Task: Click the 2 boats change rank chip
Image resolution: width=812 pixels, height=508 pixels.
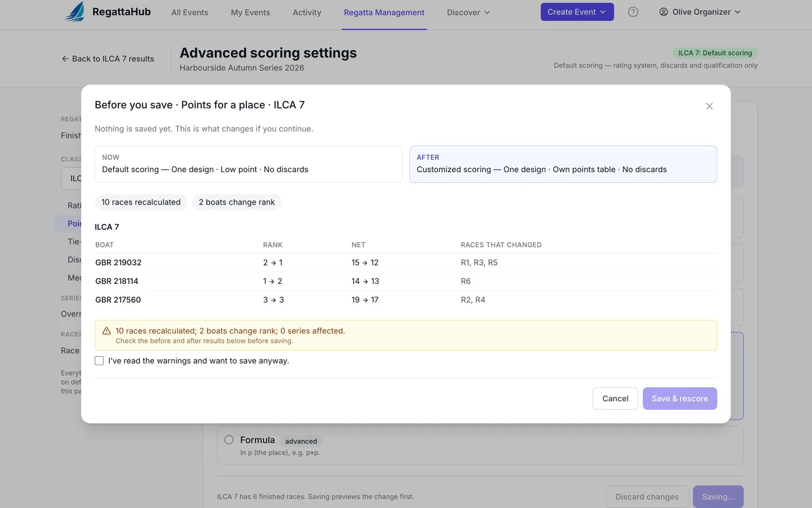Action: [x=237, y=202]
